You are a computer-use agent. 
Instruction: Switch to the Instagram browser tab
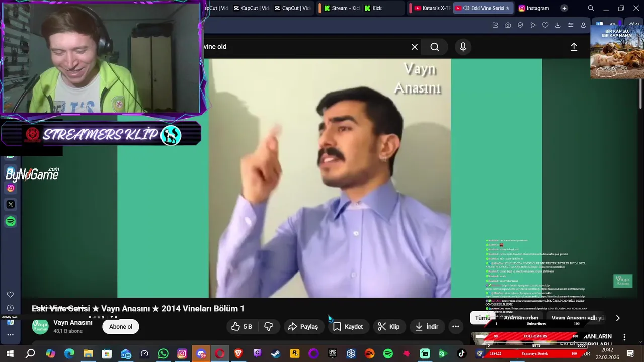(x=534, y=8)
